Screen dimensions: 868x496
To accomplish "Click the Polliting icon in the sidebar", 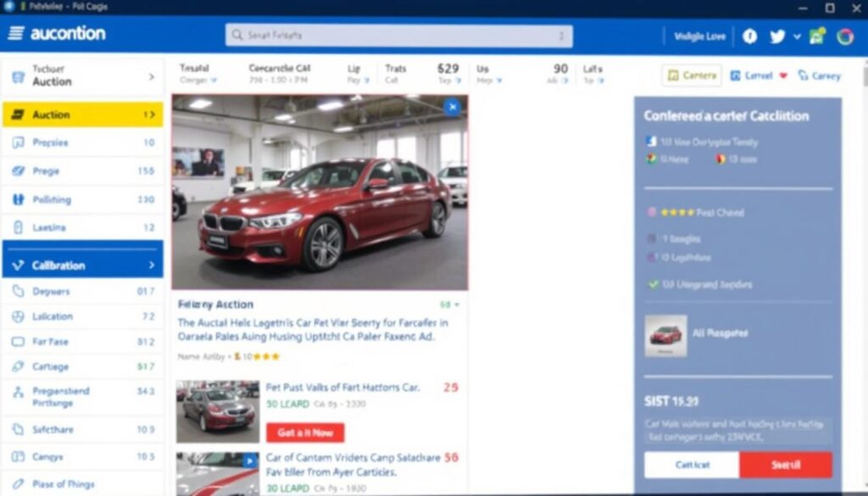I will (18, 200).
